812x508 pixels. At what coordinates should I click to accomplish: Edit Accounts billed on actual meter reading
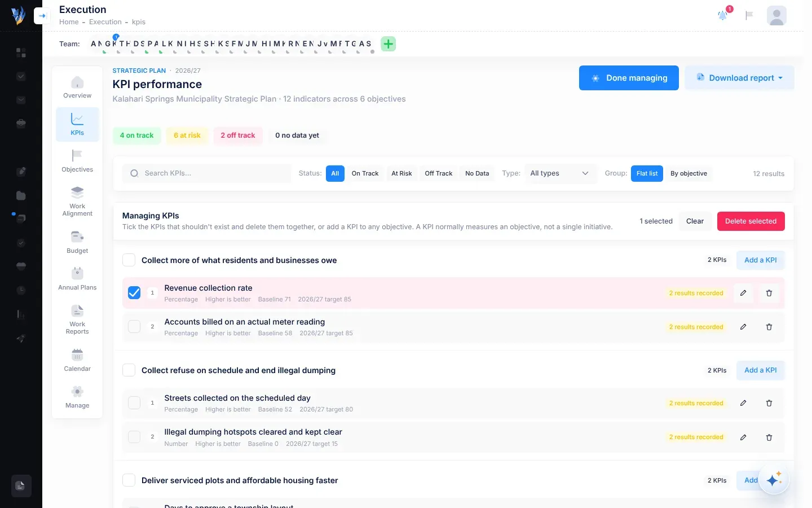coord(743,327)
